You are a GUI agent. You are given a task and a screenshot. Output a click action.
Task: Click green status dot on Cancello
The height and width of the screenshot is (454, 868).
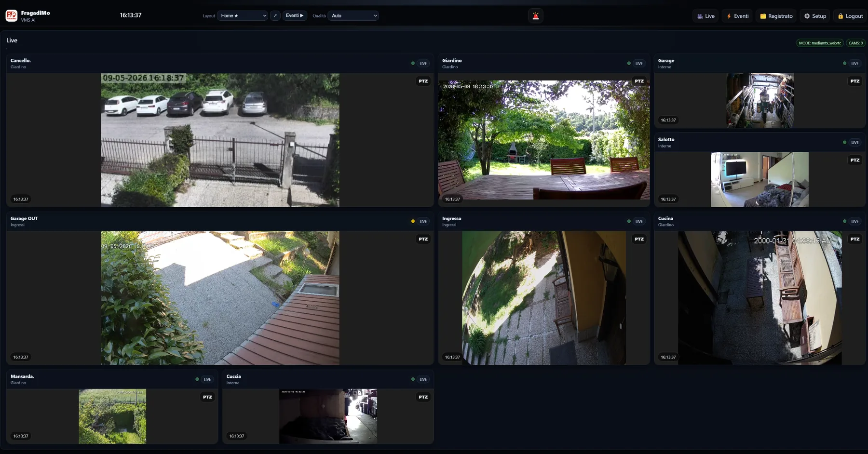click(x=413, y=64)
